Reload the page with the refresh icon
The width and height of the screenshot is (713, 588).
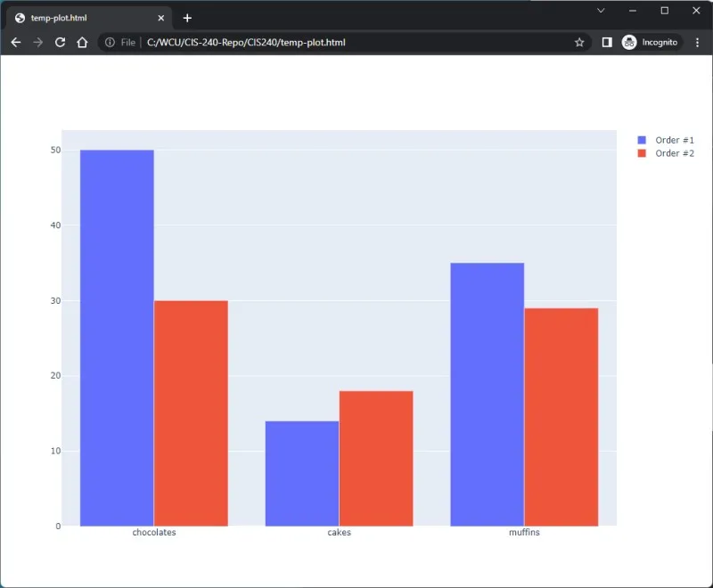point(60,42)
